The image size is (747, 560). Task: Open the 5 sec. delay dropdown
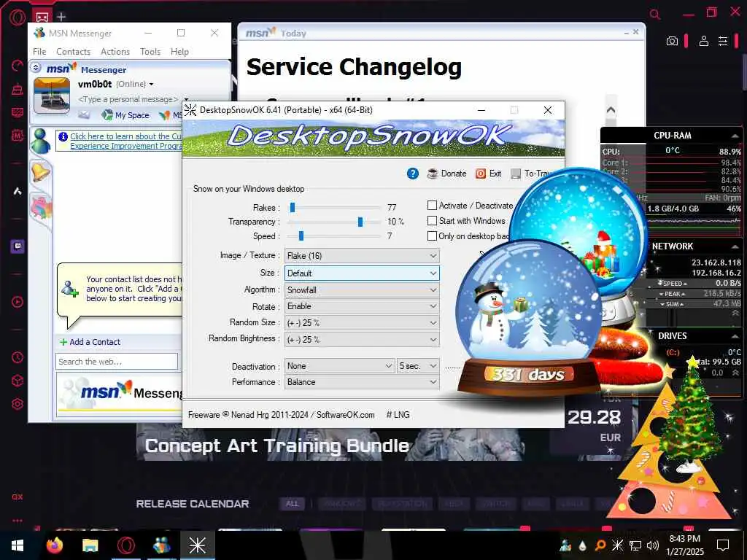click(418, 366)
